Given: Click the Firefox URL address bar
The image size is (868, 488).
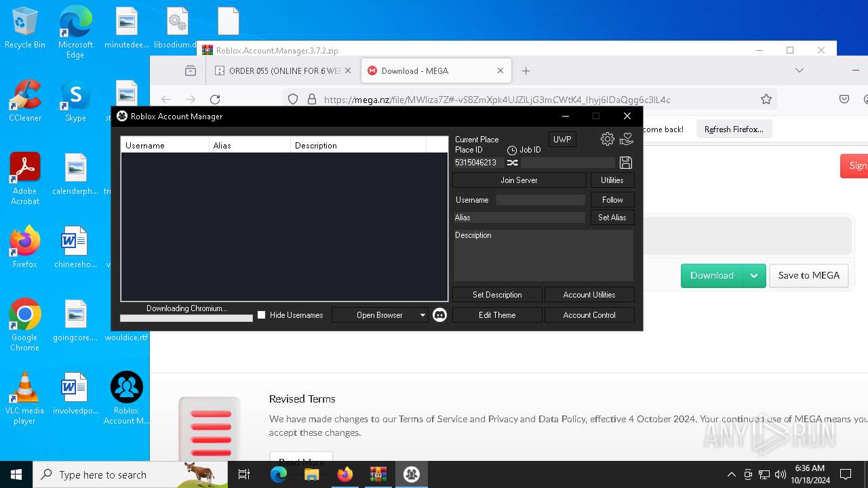Looking at the screenshot, I should (529, 100).
